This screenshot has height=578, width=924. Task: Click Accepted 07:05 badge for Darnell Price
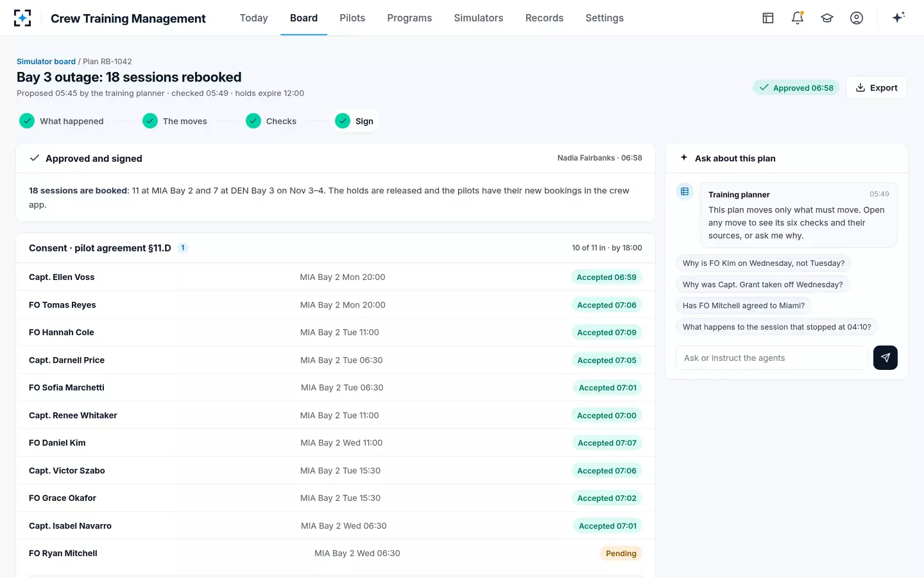606,360
